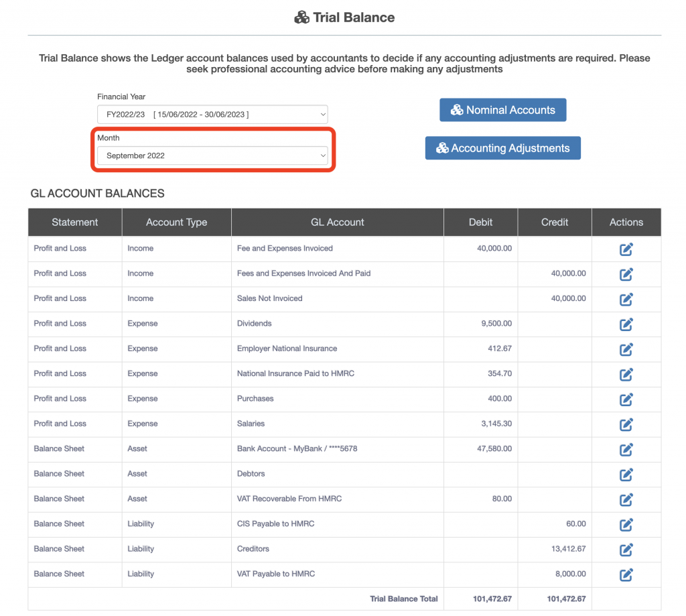Open Accounting Adjustments
This screenshot has width=686, height=616.
pyautogui.click(x=502, y=148)
